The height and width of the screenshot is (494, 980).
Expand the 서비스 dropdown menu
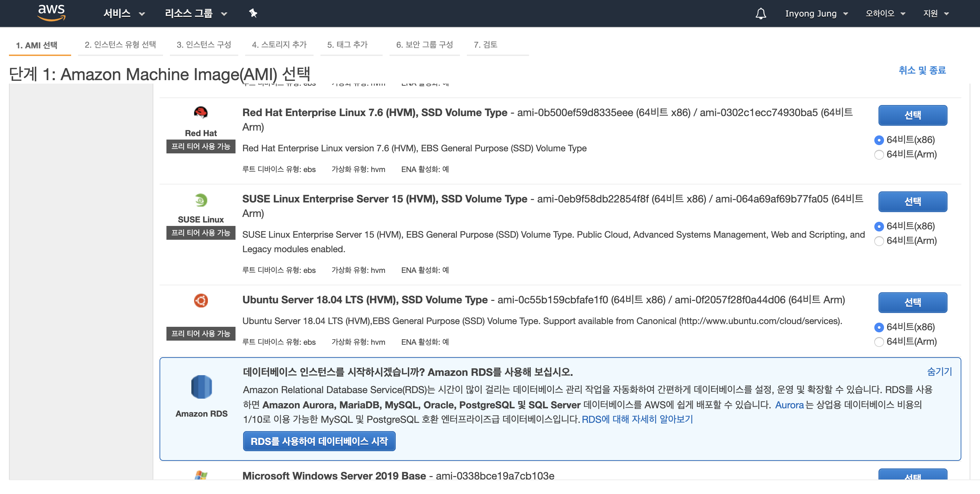click(x=124, y=14)
